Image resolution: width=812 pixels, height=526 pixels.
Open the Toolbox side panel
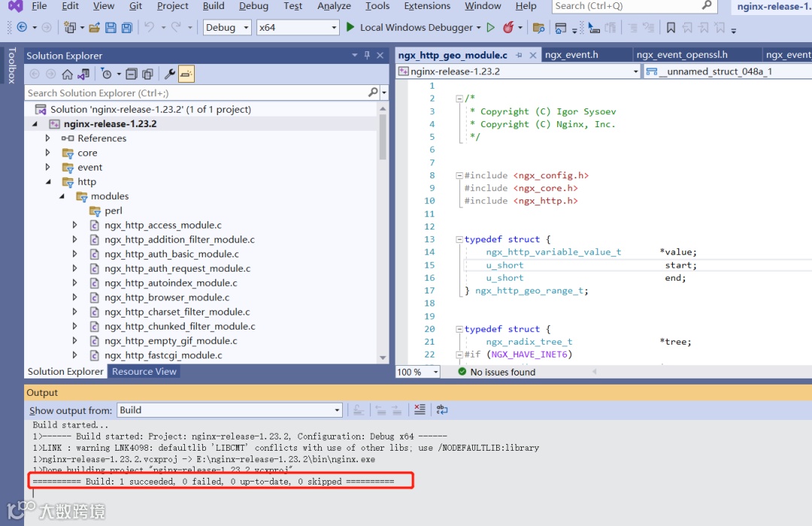click(12, 65)
